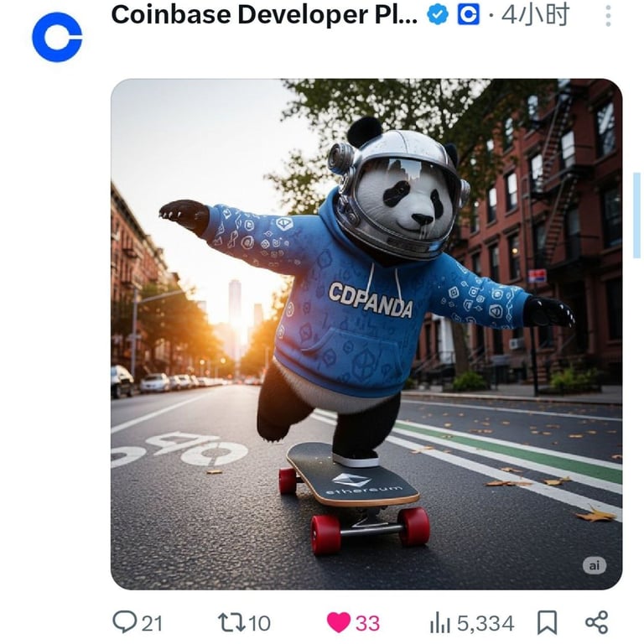Click the 4小时 post timestamp
Viewport: 644px width, 644px height.
point(535,15)
